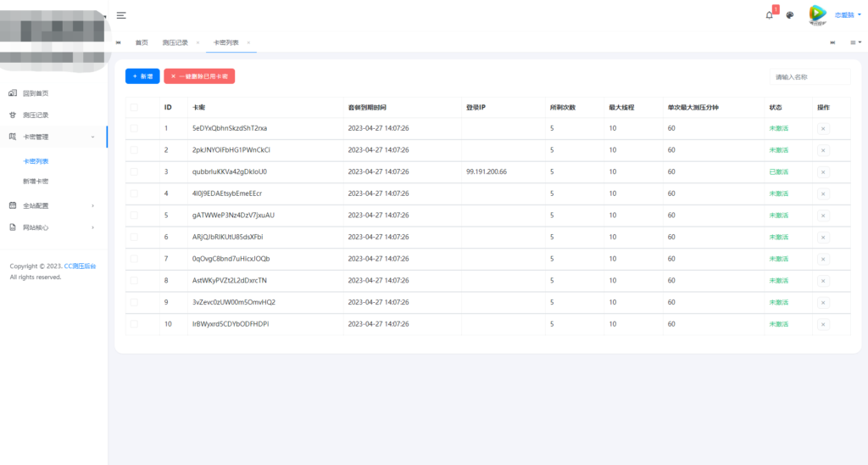Toggle the hamburger sidebar collapse icon

coord(121,15)
